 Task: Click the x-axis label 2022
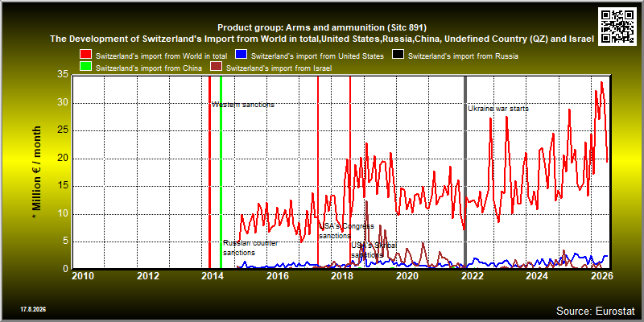[x=472, y=275]
